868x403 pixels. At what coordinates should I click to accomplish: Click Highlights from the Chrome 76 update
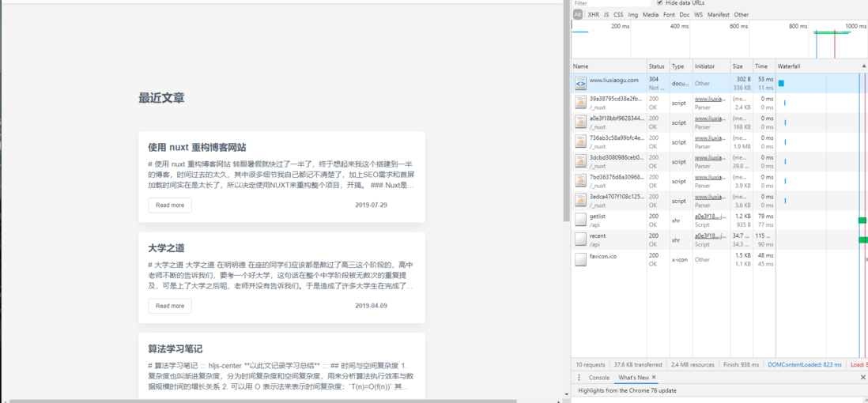[628, 391]
